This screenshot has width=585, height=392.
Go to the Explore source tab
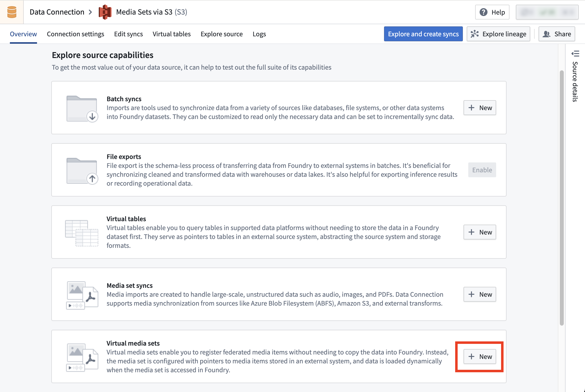pos(221,34)
